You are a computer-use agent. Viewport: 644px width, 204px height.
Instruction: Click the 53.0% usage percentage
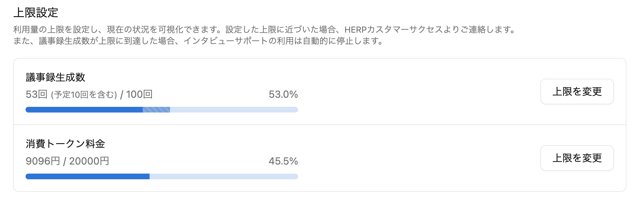click(283, 94)
